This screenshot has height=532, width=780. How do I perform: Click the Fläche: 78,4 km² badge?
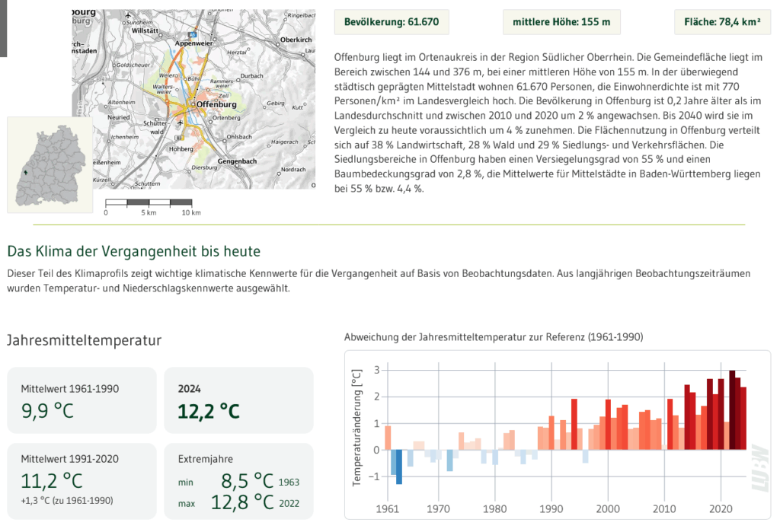coord(722,22)
